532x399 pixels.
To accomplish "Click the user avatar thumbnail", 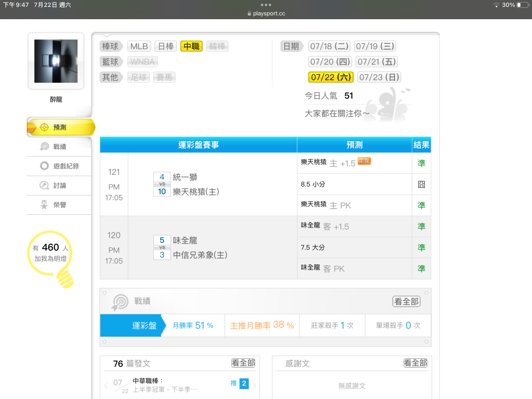I will tap(56, 61).
